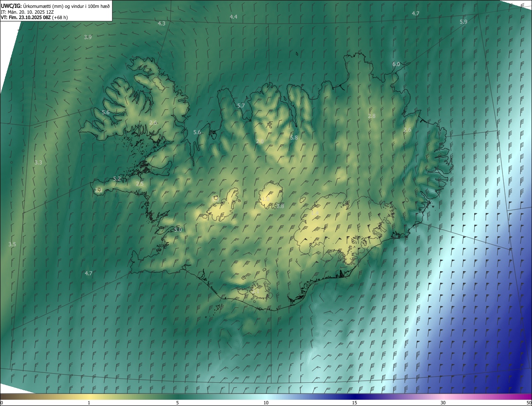This screenshot has height=406, width=532.
Task: Click the 3.9 value label on the map
Action: click(x=88, y=37)
